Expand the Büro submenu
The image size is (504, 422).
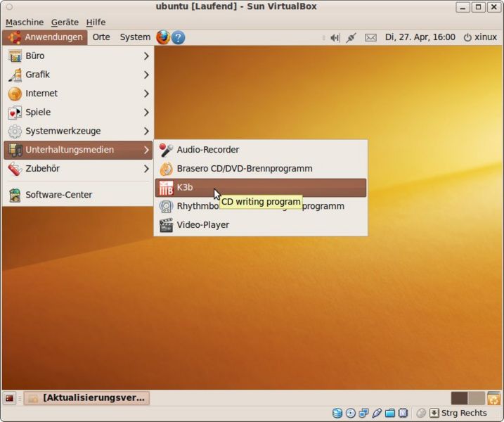coord(77,56)
